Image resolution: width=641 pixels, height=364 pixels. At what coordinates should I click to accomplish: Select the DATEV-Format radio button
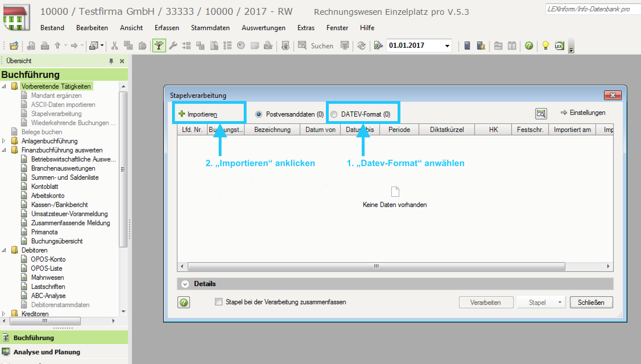point(334,114)
